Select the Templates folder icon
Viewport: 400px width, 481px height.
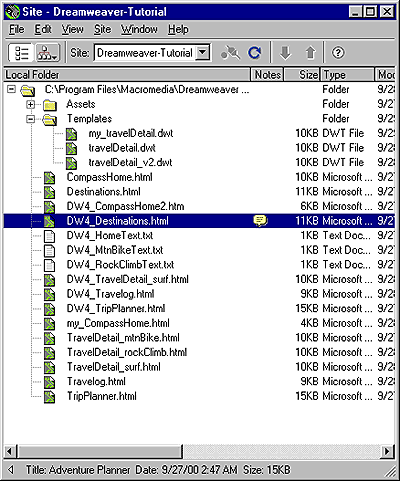click(50, 120)
